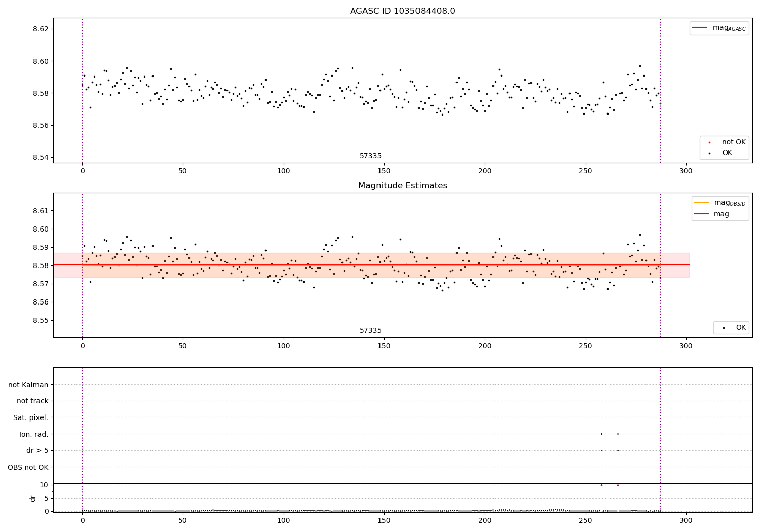
Task: Click the 'dr' axis label
Action: pyautogui.click(x=33, y=498)
